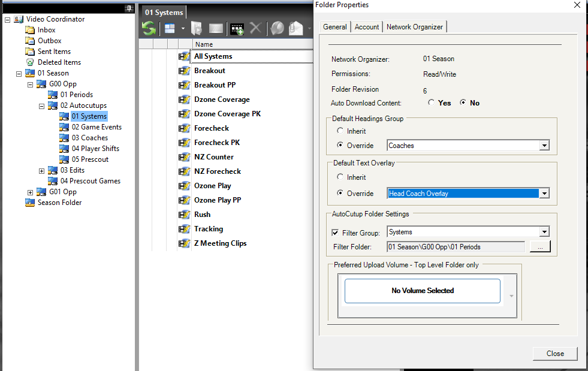
Task: Click the Name column header
Action: 253,44
